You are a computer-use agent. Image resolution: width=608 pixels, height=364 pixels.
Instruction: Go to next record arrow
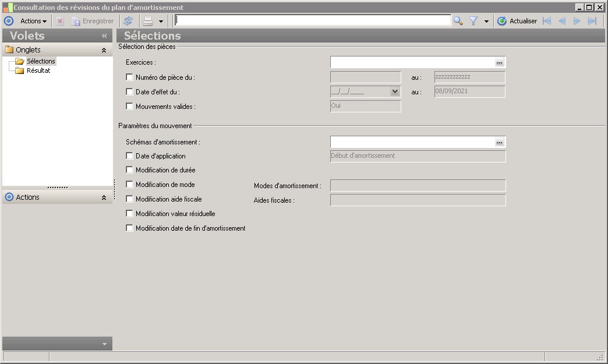(x=577, y=21)
